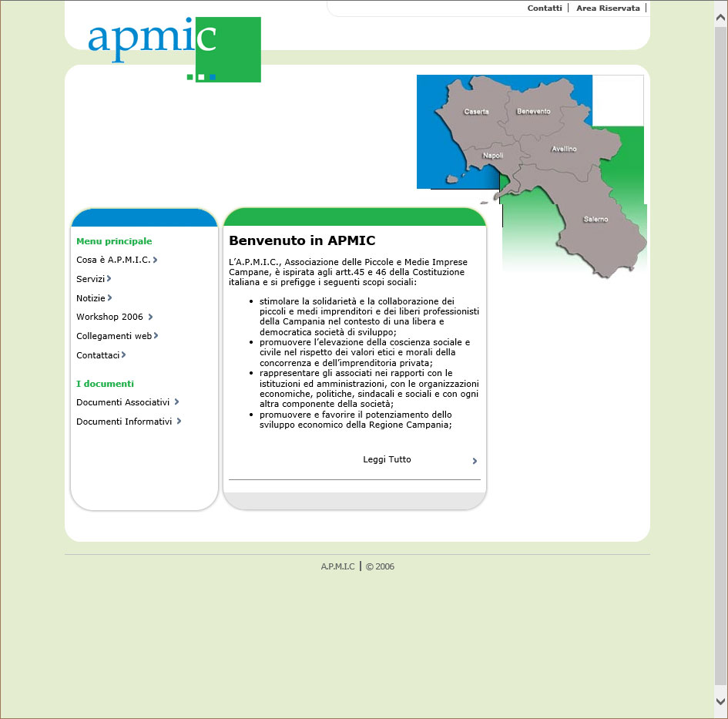
Task: Select the Workshop 2006 menu item
Action: point(109,317)
